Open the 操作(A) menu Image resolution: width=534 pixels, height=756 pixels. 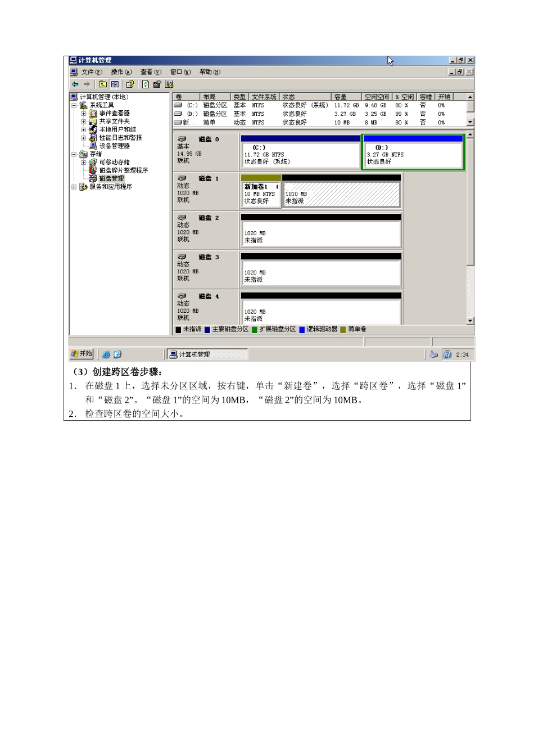point(121,72)
